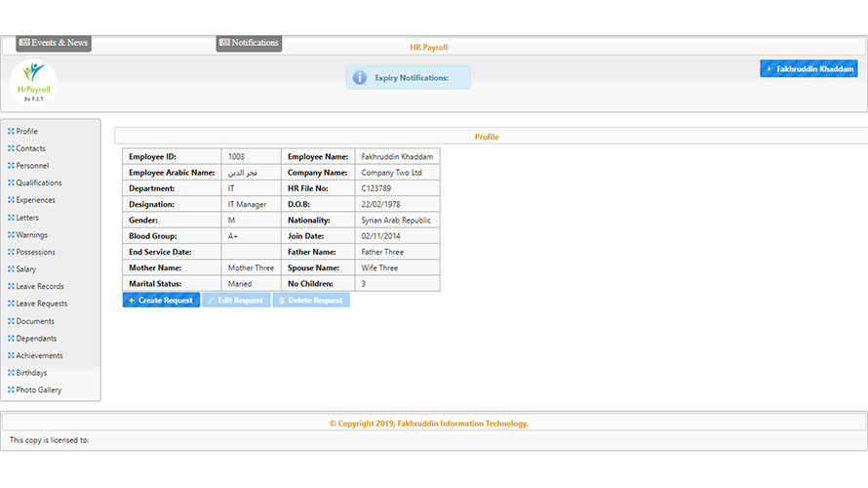
Task: Click the icon beside Photo Gallery
Action: coord(11,390)
